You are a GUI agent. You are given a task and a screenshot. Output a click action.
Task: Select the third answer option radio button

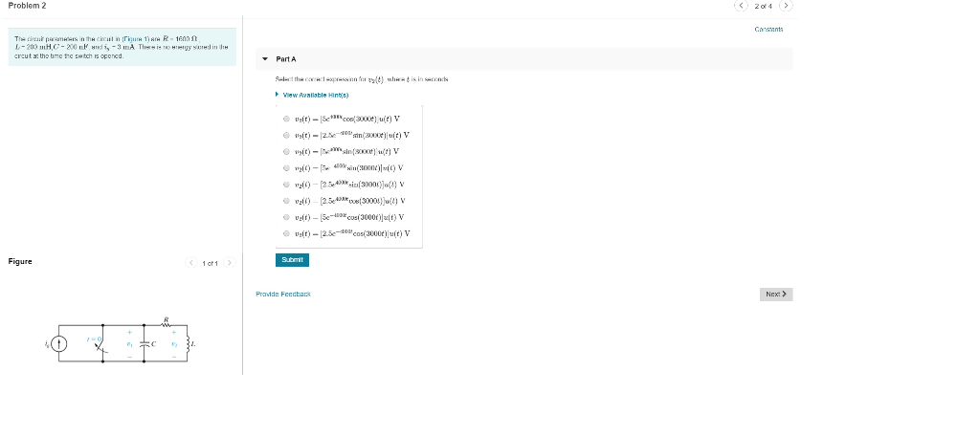286,151
